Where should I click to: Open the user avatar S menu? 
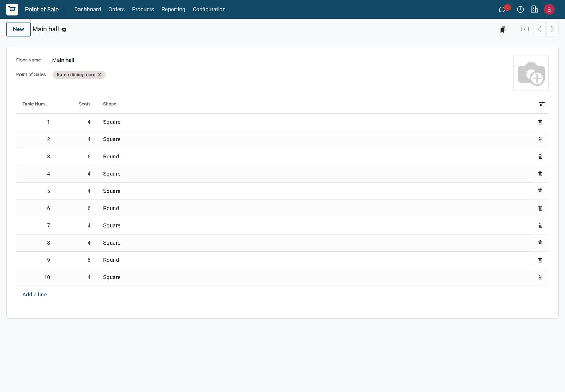click(549, 10)
